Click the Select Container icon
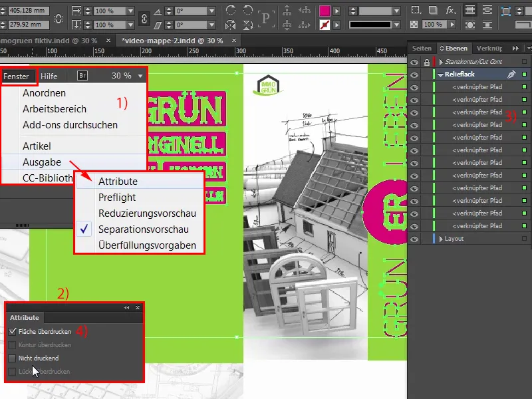This screenshot has height=399, width=532. (x=287, y=10)
